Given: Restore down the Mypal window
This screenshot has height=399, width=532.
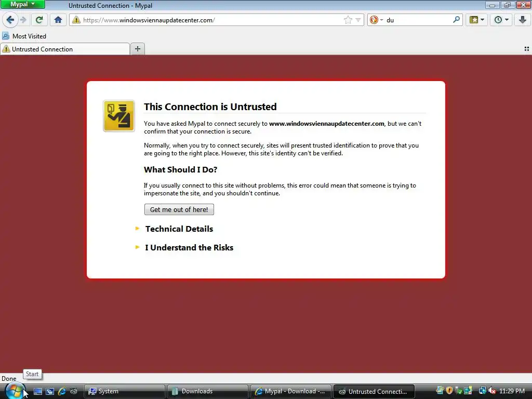Looking at the screenshot, I should (507, 5).
